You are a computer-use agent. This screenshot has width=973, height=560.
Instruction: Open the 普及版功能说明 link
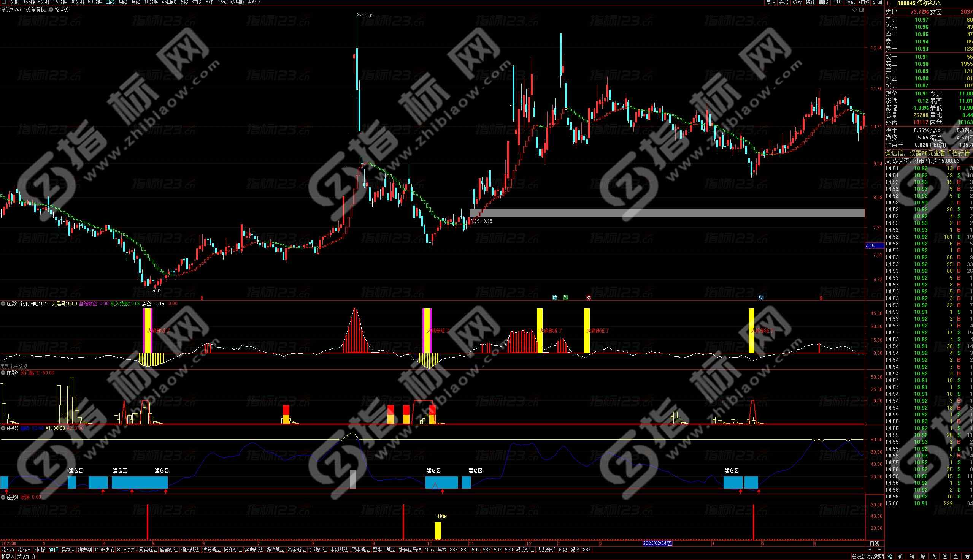(x=868, y=557)
